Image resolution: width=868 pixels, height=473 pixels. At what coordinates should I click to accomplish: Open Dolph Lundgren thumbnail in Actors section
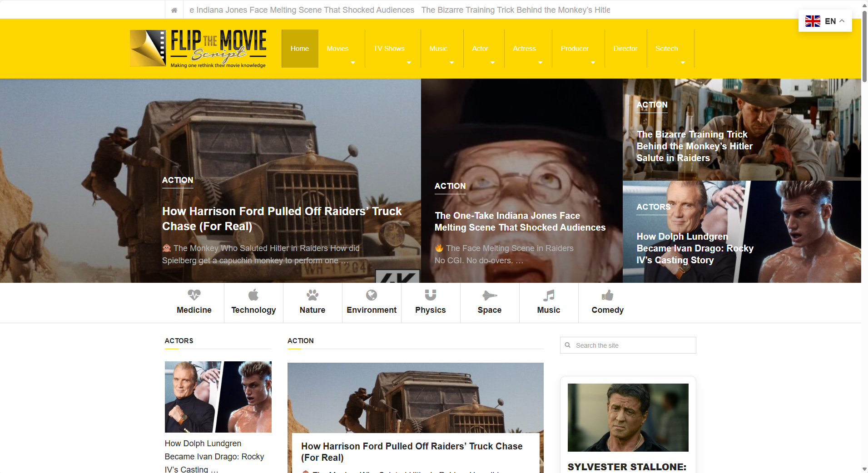click(218, 397)
